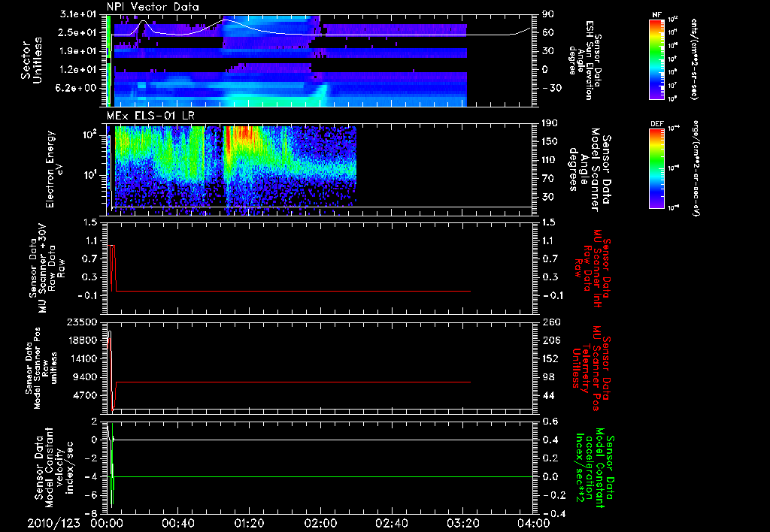This screenshot has width=770, height=532.
Task: Select the 'MU Scanner +30V Raw Data' label
Action: click(46, 268)
